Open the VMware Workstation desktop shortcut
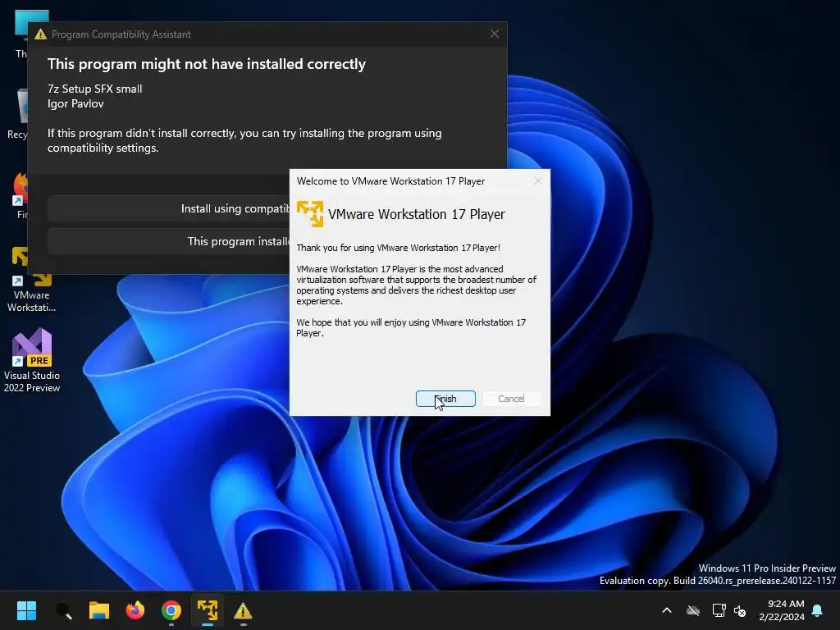This screenshot has width=840, height=630. tap(31, 280)
